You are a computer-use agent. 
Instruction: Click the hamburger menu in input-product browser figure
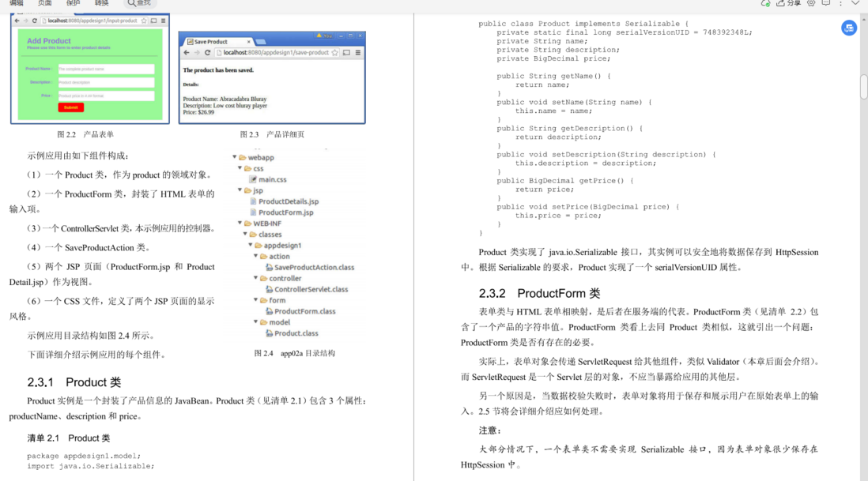tap(164, 21)
